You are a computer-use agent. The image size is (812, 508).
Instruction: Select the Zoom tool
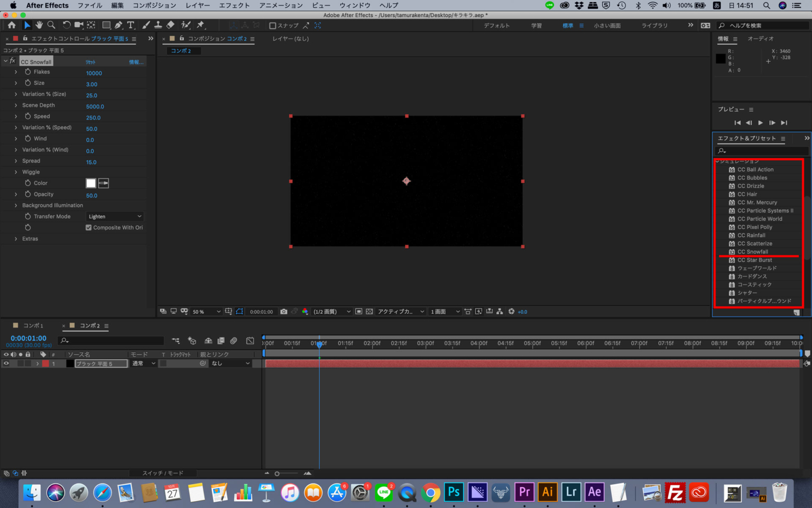pyautogui.click(x=51, y=24)
